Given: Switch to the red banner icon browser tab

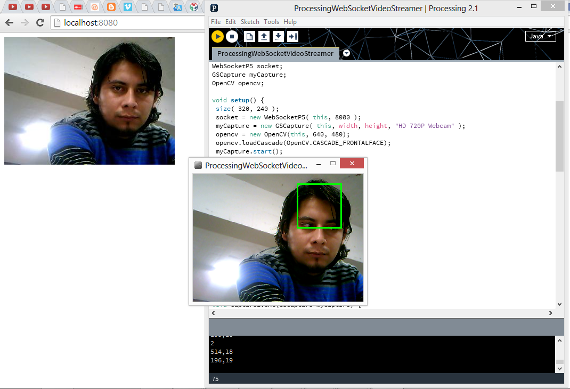Looking at the screenshot, I should [78, 7].
